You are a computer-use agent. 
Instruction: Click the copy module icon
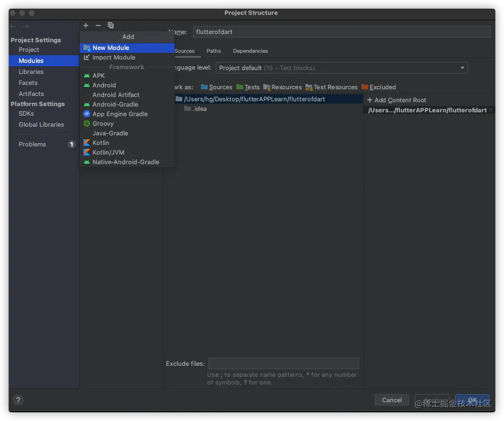pyautogui.click(x=111, y=25)
